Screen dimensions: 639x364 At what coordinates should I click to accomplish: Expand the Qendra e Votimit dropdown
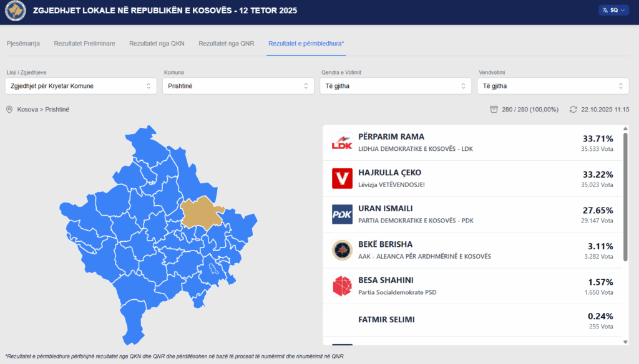coord(395,86)
